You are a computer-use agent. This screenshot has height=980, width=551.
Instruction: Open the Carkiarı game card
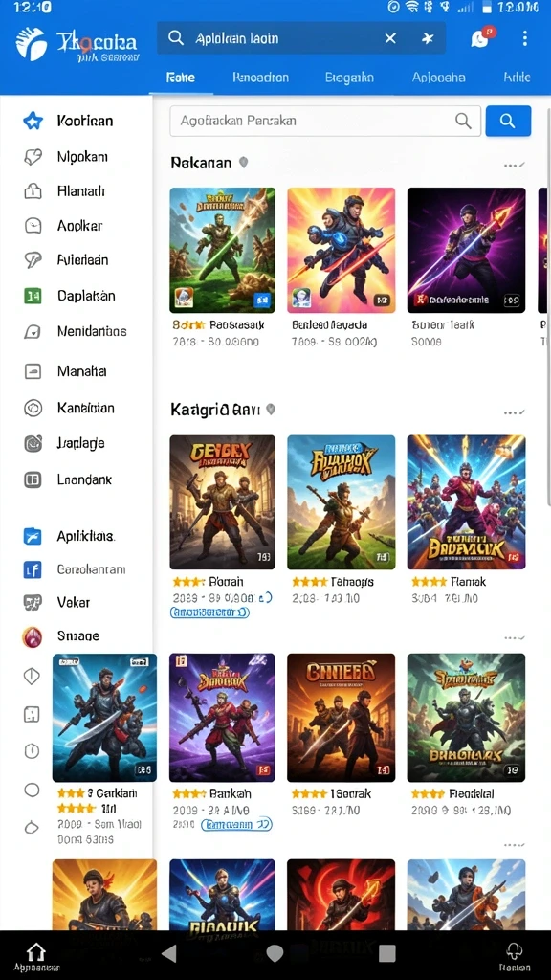[x=104, y=718]
